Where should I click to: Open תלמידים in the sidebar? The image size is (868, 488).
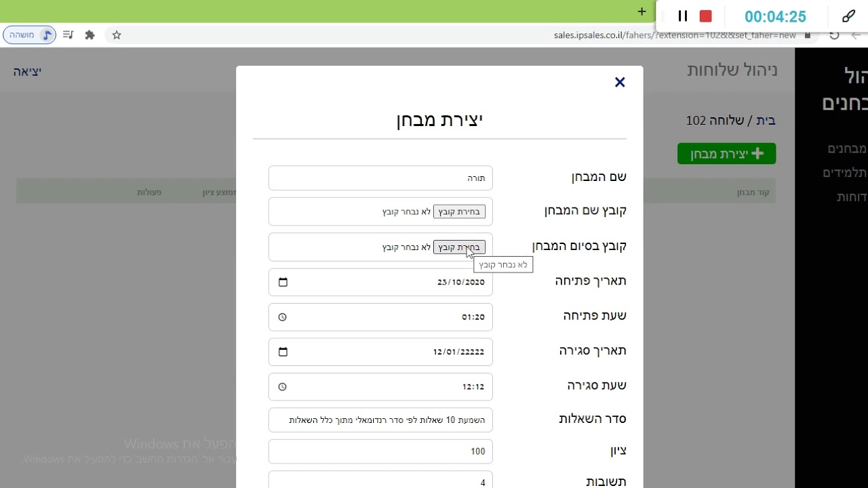point(846,173)
